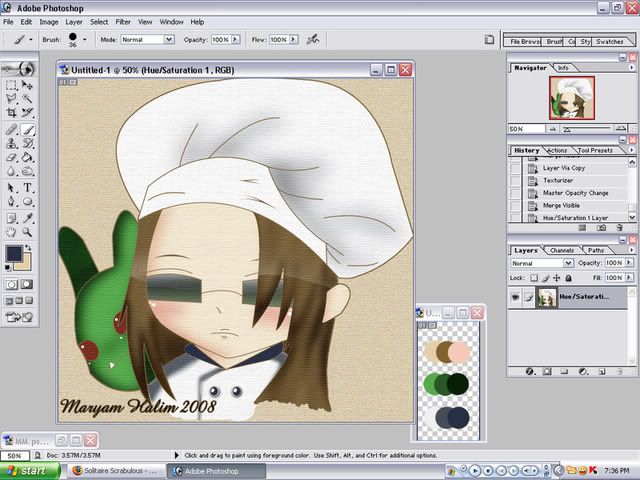640x480 pixels.
Task: Open brush Mode dropdown
Action: (169, 40)
